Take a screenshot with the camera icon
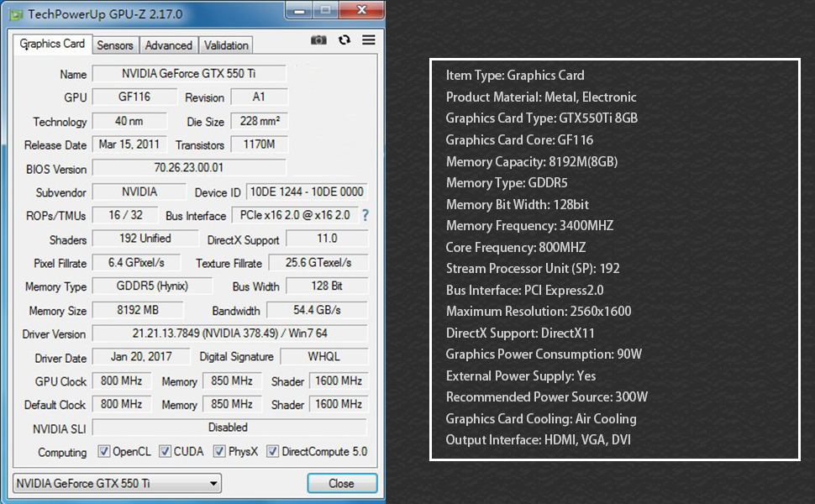Viewport: 815px width, 504px height. (318, 40)
